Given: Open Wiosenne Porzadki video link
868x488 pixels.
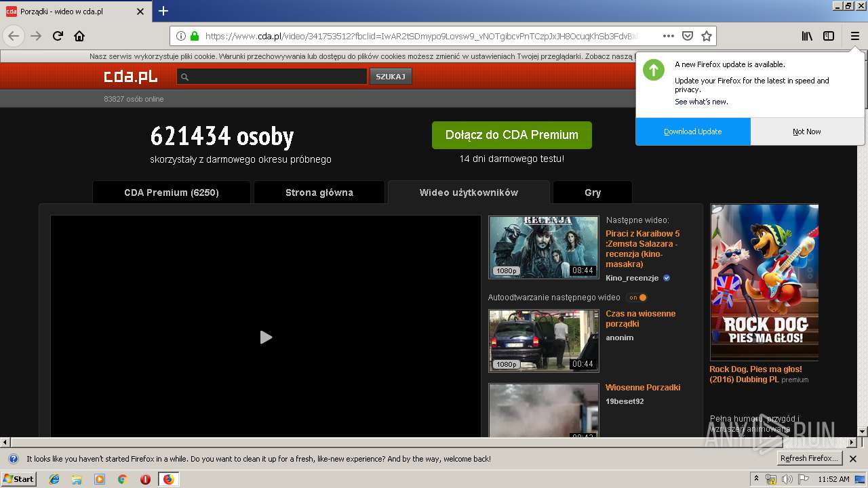Looking at the screenshot, I should pyautogui.click(x=643, y=388).
